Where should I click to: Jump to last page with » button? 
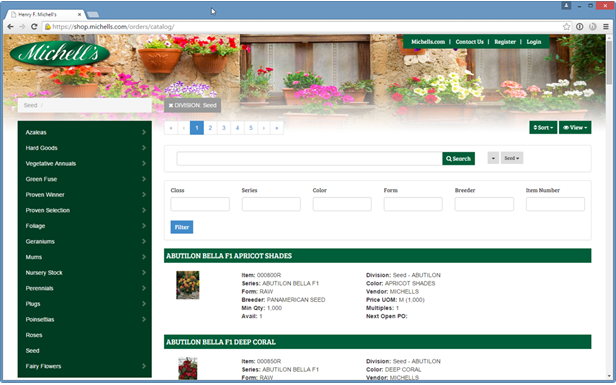click(x=277, y=128)
